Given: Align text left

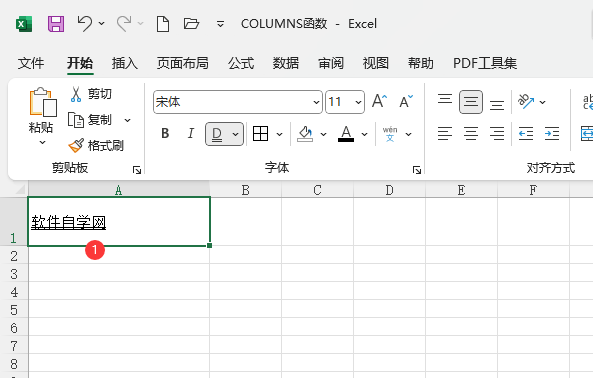Looking at the screenshot, I should tap(445, 133).
